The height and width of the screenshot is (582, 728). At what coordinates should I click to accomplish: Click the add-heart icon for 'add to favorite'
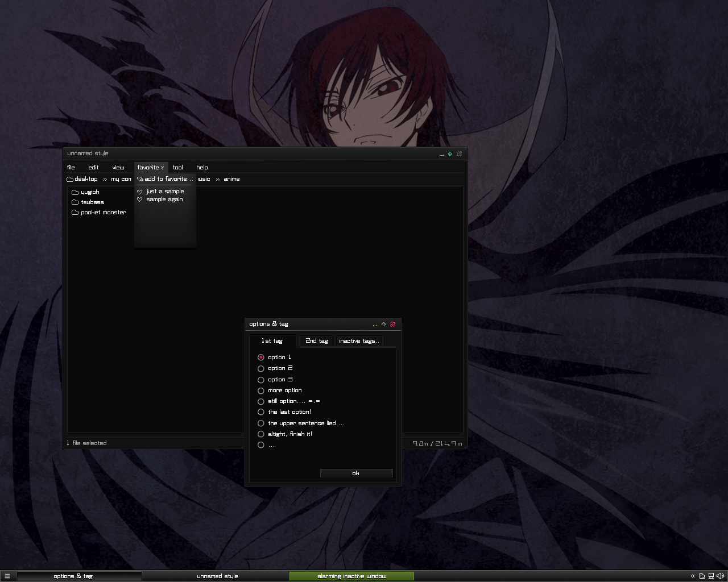click(x=140, y=179)
